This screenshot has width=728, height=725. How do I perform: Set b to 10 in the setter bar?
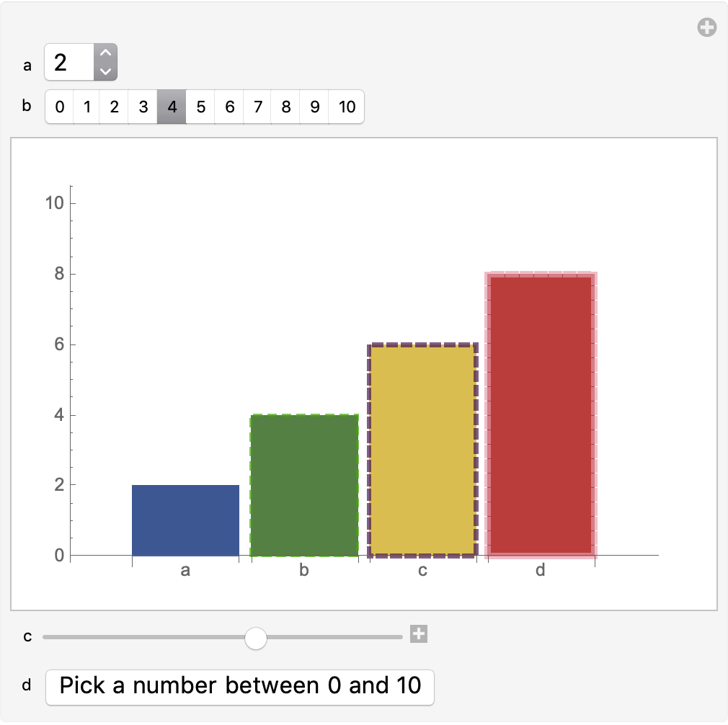[347, 107]
